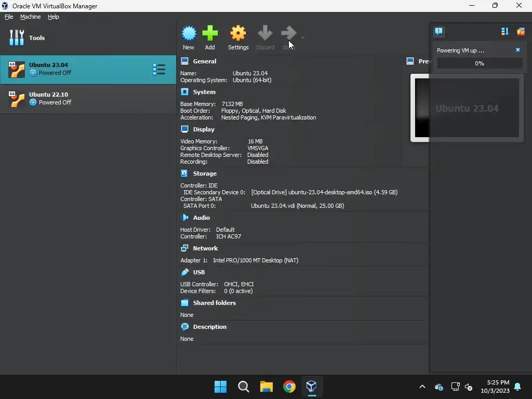
Task: Click the System section chip icon
Action: 184,92
